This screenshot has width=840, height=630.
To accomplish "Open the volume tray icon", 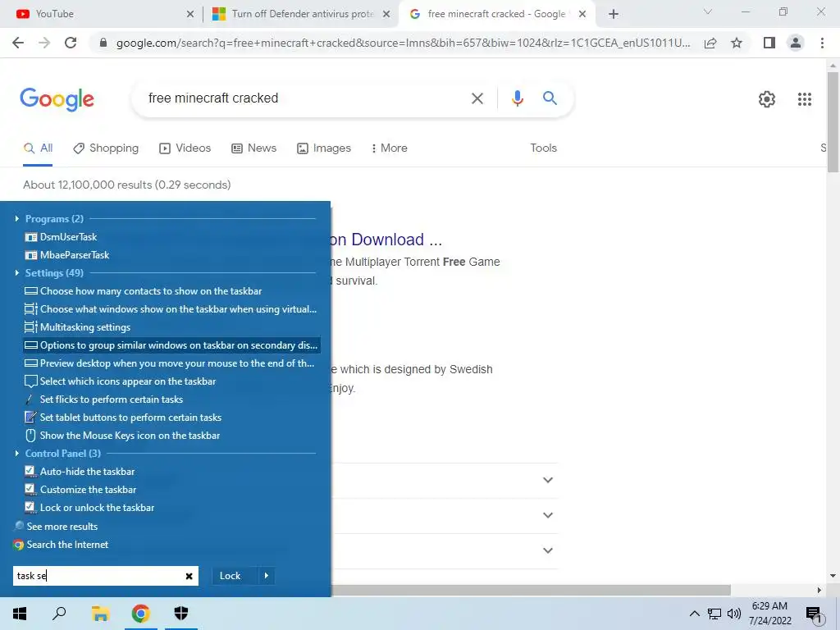I will [733, 614].
